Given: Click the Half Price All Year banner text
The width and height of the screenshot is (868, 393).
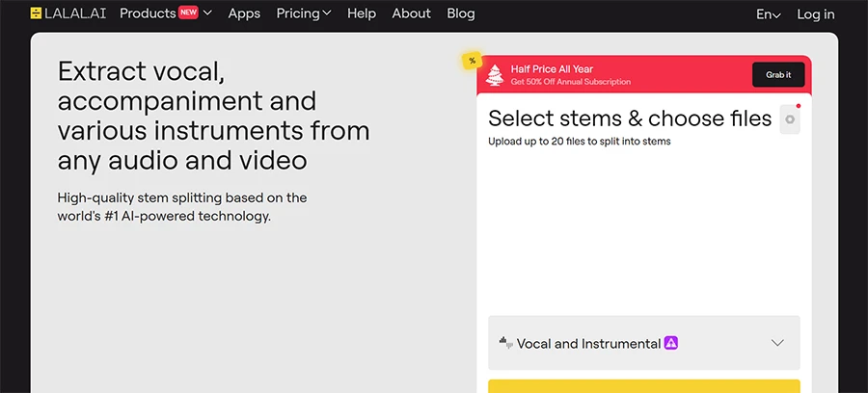Looking at the screenshot, I should click(552, 69).
